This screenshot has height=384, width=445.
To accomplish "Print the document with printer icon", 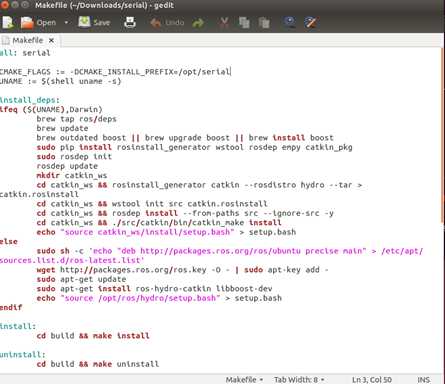I will 130,23.
